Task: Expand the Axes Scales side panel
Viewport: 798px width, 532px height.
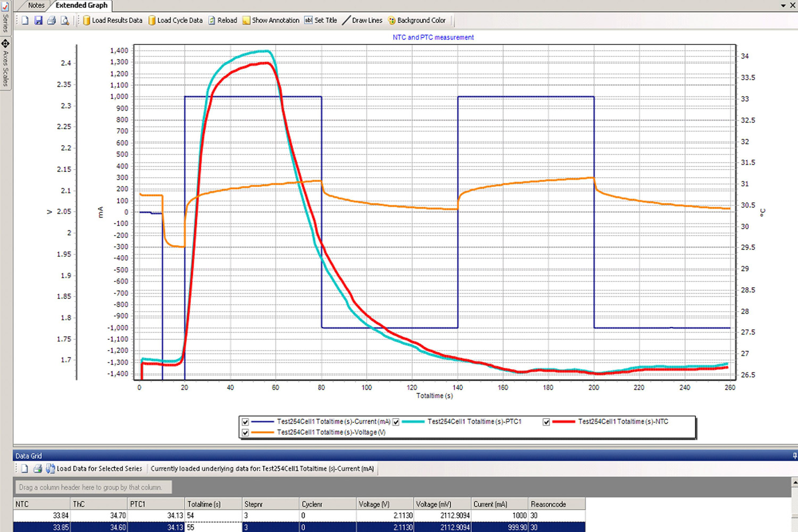Action: [5, 64]
